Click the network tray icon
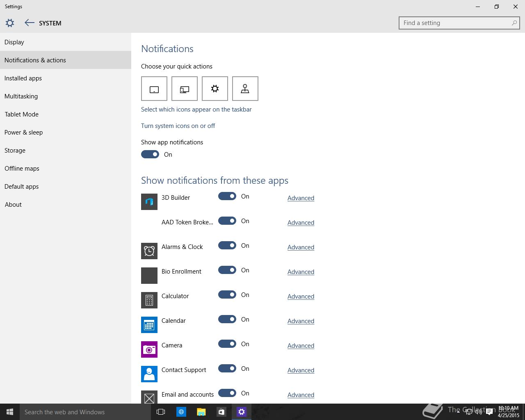 469,412
